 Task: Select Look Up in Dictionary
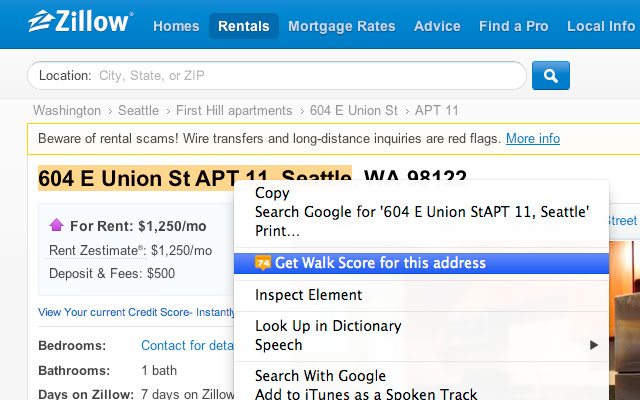click(x=421, y=326)
